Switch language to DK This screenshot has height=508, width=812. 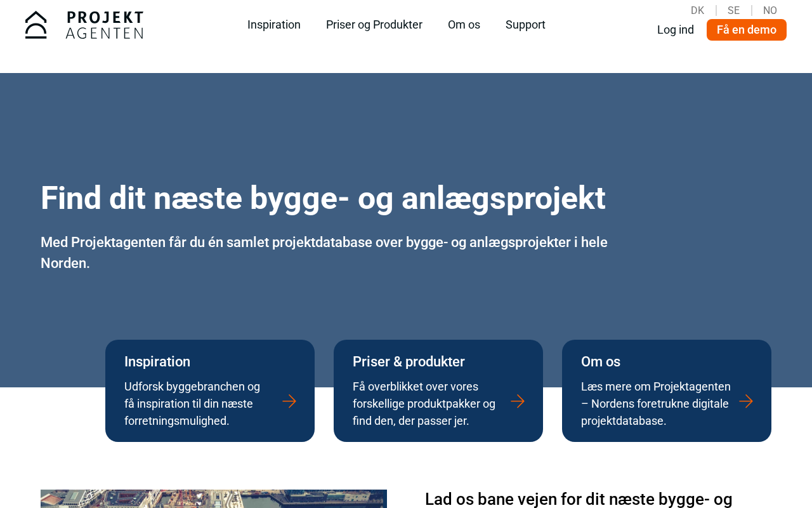click(697, 10)
